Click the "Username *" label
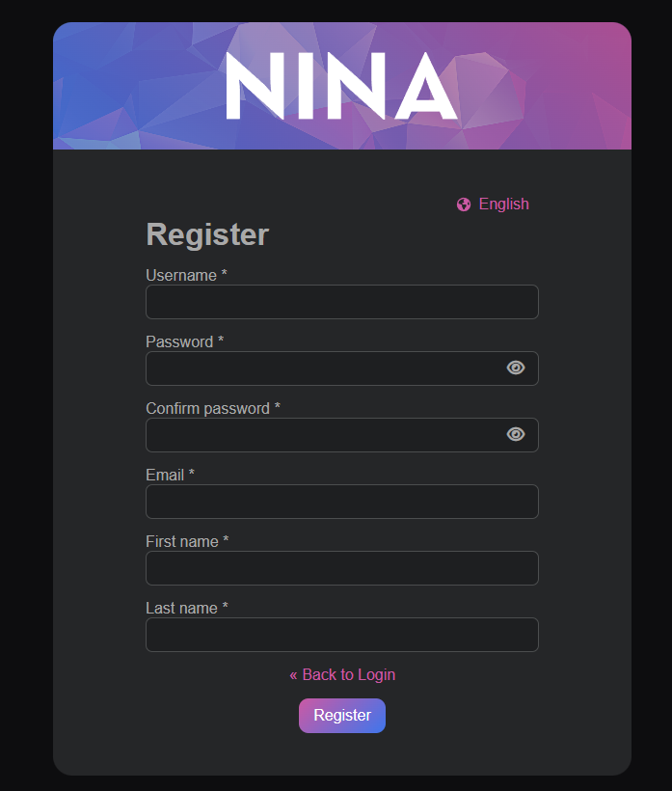This screenshot has height=791, width=672. pyautogui.click(x=186, y=276)
